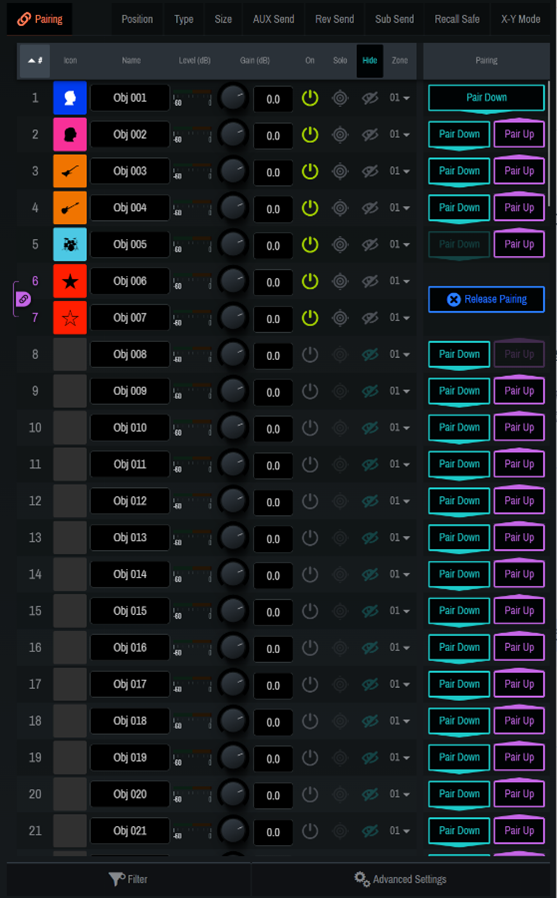Click the purple link icon between rows 6 and 7
Image resolution: width=557 pixels, height=898 pixels.
[x=23, y=299]
